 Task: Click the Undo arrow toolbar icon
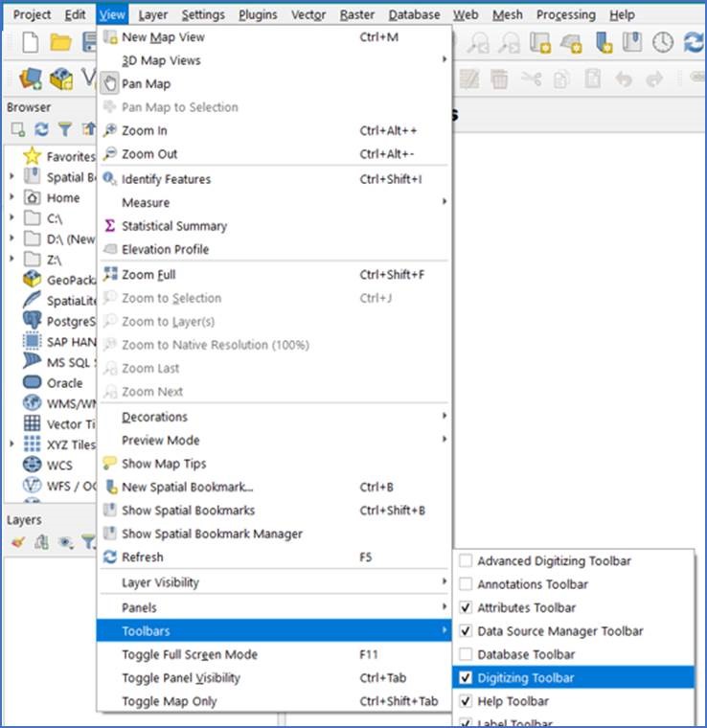point(624,80)
